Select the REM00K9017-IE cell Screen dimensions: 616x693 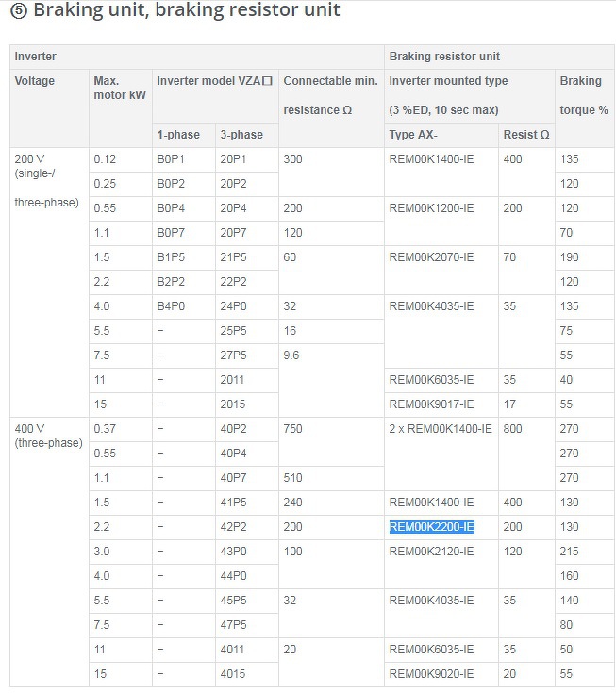431,404
